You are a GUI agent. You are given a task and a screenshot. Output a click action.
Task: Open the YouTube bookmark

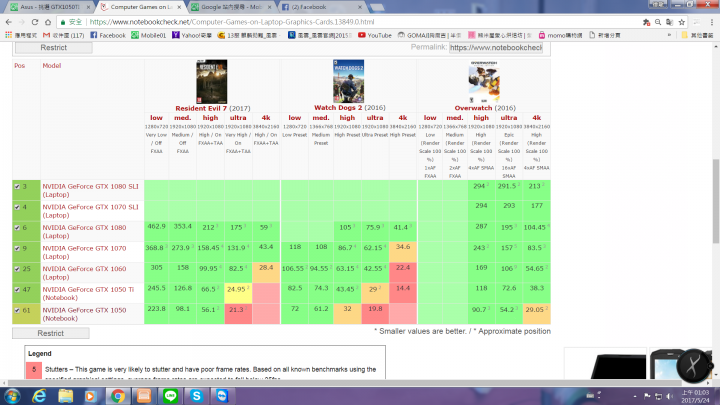tap(375, 35)
